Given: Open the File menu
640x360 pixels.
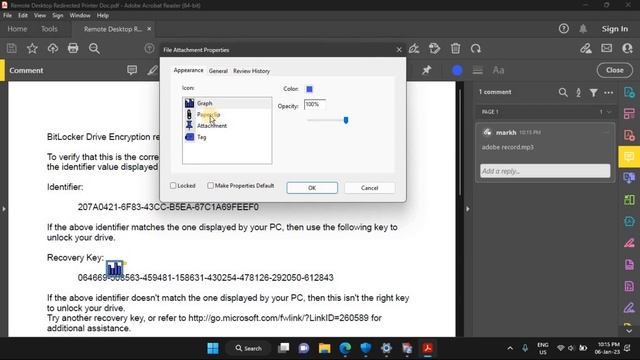Looking at the screenshot, I should [x=7, y=15].
